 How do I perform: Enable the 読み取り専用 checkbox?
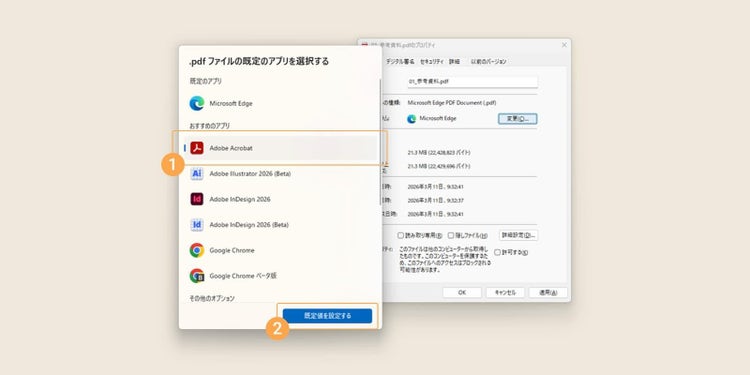coord(401,235)
